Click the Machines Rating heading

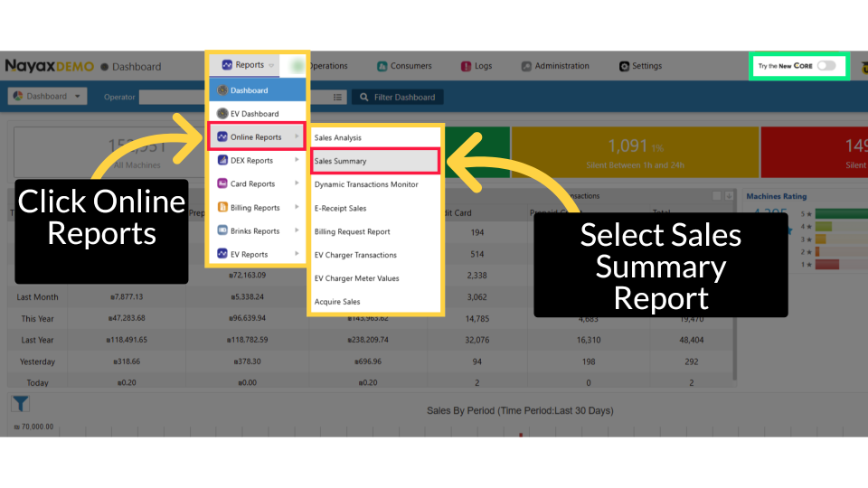click(776, 196)
